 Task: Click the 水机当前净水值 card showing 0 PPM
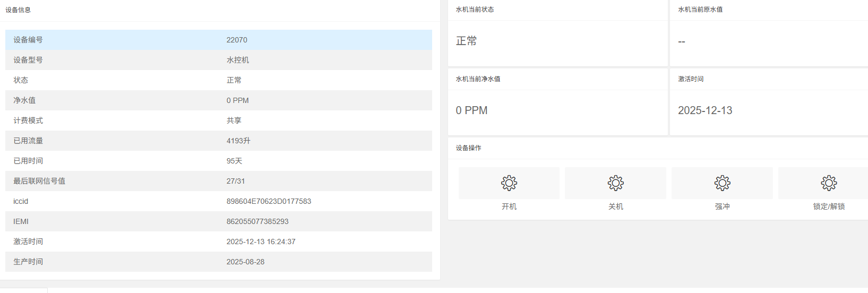pos(557,102)
